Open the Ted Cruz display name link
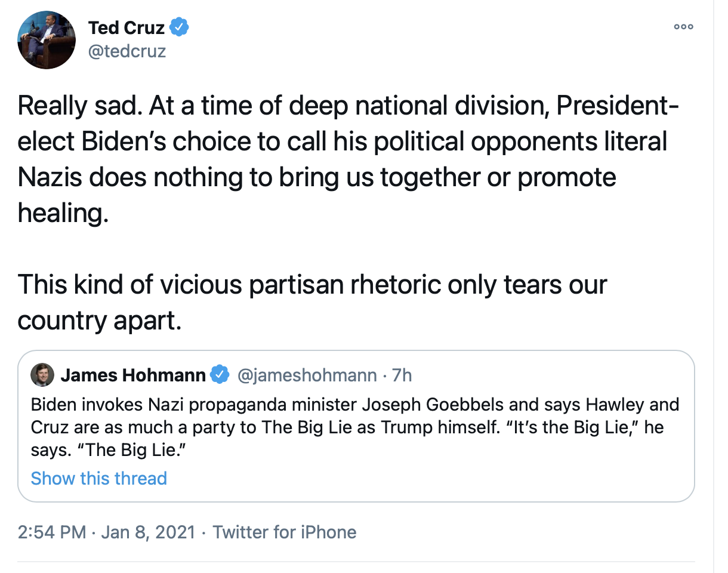728x573 pixels. coord(126,27)
